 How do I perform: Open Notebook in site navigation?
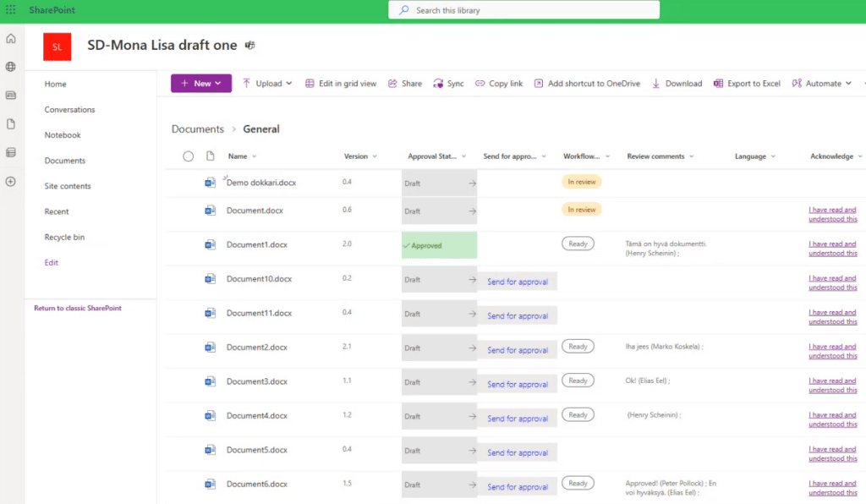click(x=63, y=134)
